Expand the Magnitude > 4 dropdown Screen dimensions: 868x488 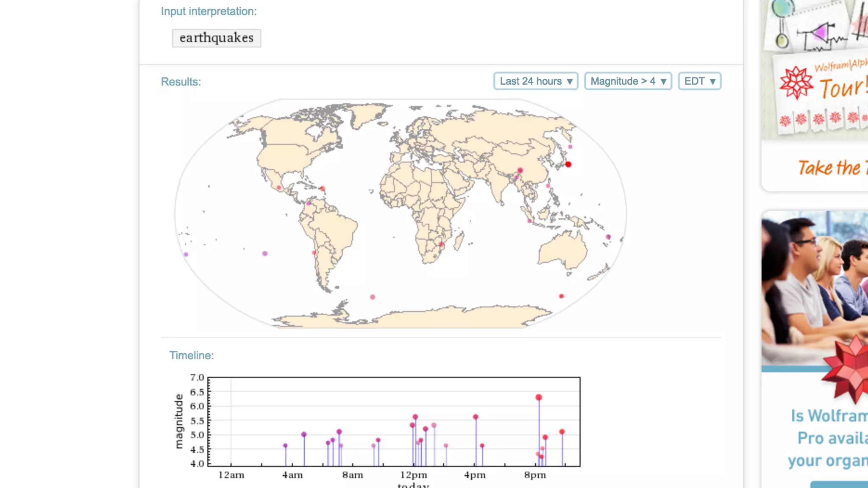[x=628, y=81]
